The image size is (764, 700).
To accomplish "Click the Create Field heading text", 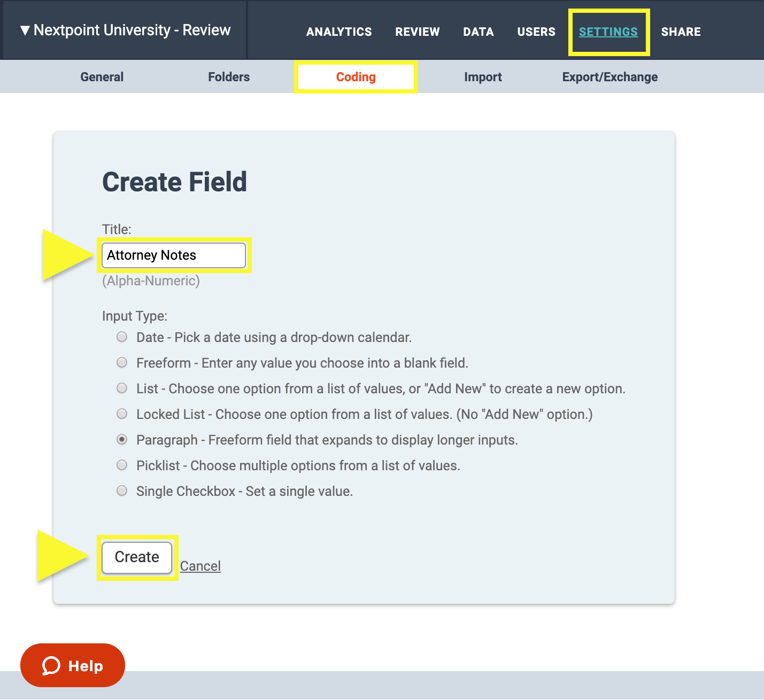I will click(174, 182).
